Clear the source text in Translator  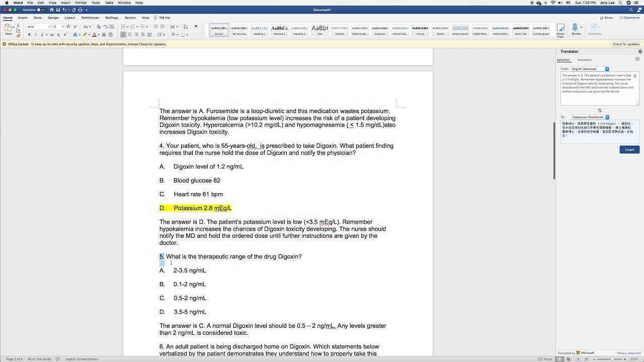coord(635,76)
